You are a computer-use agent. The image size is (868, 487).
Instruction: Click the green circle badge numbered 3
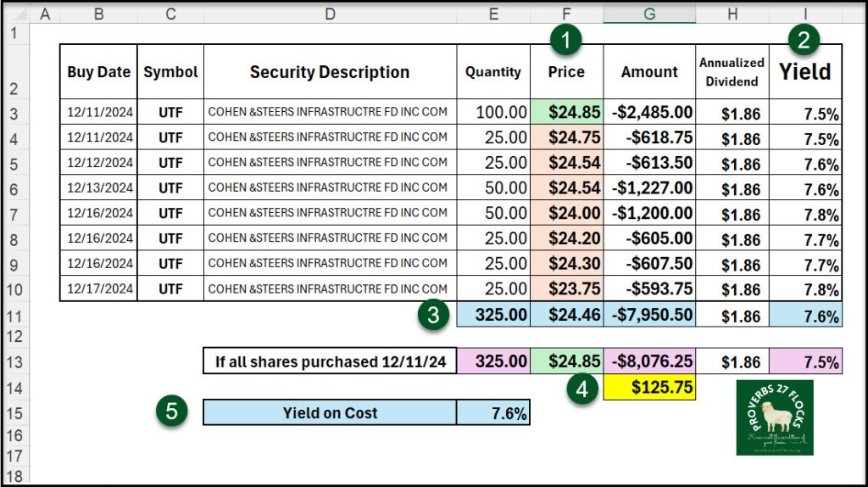click(433, 316)
